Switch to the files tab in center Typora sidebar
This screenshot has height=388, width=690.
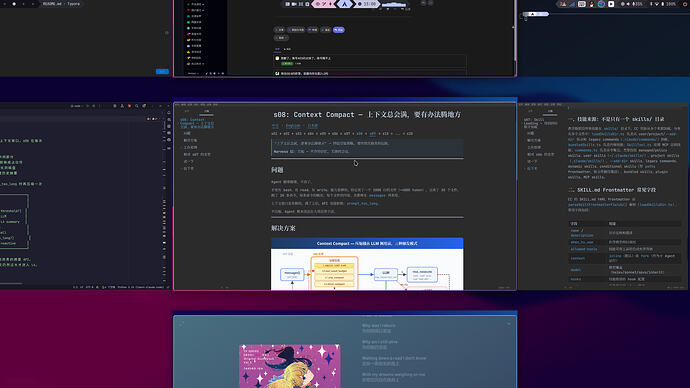click(187, 111)
